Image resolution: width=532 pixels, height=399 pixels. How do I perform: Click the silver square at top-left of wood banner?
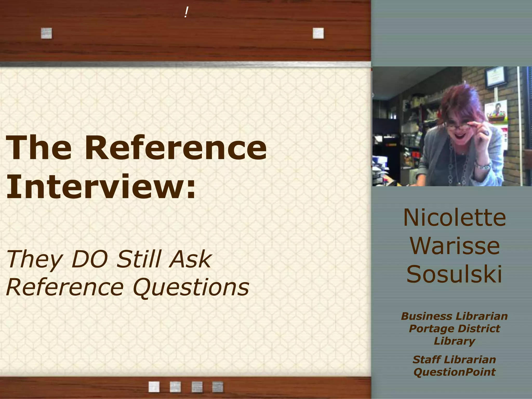click(x=46, y=33)
